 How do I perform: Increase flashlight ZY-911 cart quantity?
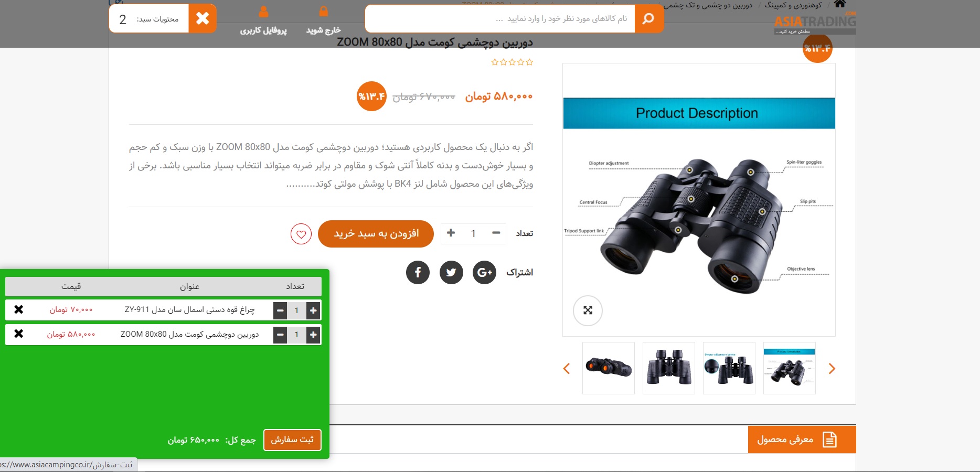(313, 310)
